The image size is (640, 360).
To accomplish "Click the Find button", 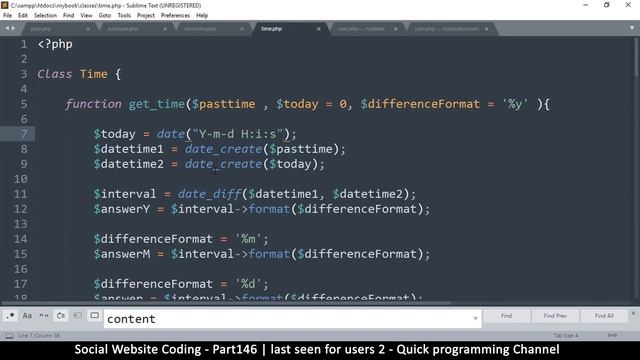I will click(x=506, y=316).
